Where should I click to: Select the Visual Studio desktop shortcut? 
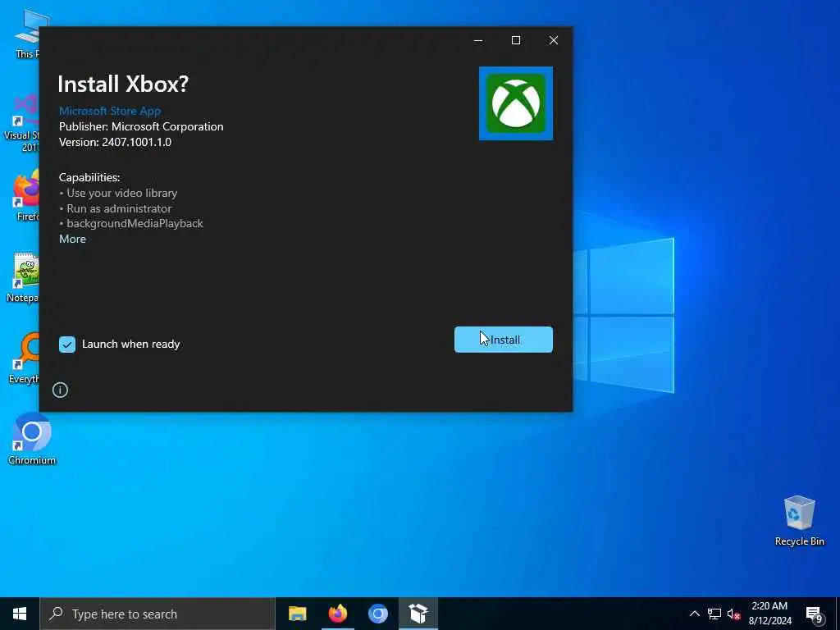tap(22, 123)
